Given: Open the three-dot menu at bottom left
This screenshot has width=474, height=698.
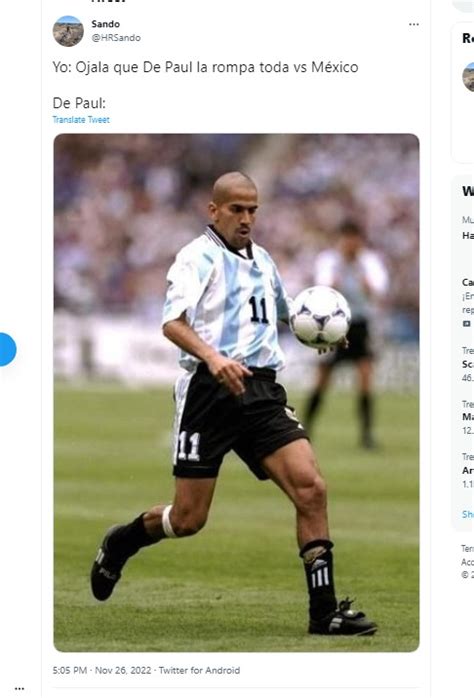Looking at the screenshot, I should coord(19,689).
